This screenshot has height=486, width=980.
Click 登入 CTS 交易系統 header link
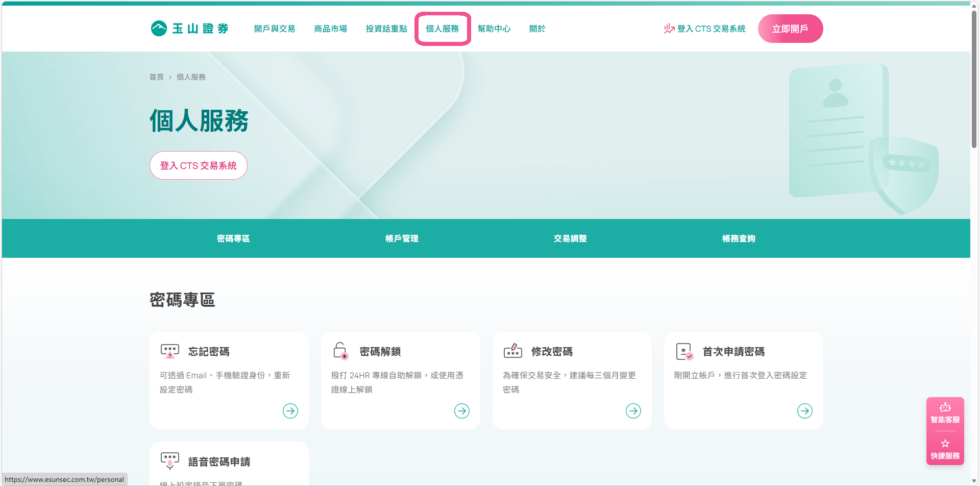coord(705,29)
